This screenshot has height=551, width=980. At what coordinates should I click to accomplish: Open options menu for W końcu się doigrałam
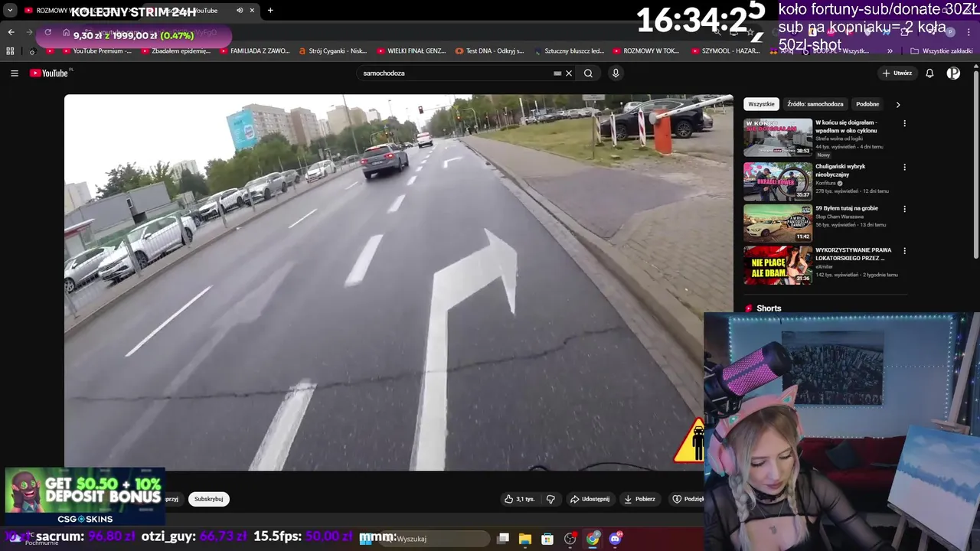(904, 123)
